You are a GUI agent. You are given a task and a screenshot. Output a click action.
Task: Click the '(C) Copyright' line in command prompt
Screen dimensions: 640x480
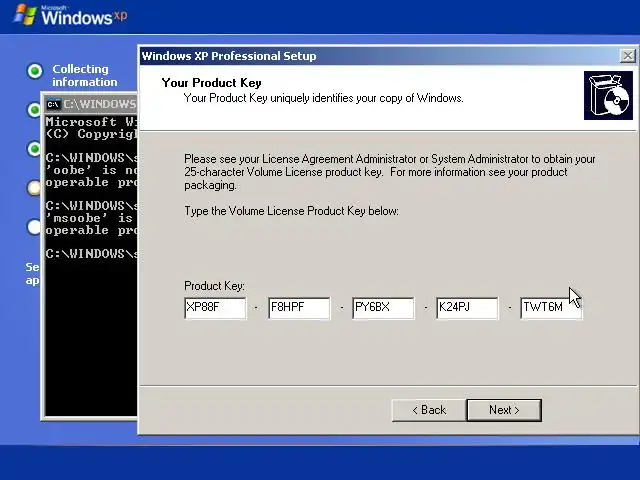91,134
